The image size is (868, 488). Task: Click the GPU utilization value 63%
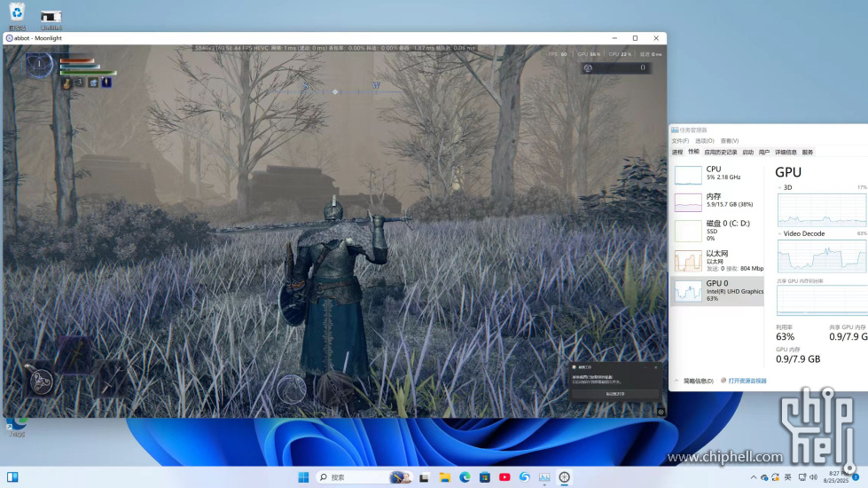tap(785, 337)
